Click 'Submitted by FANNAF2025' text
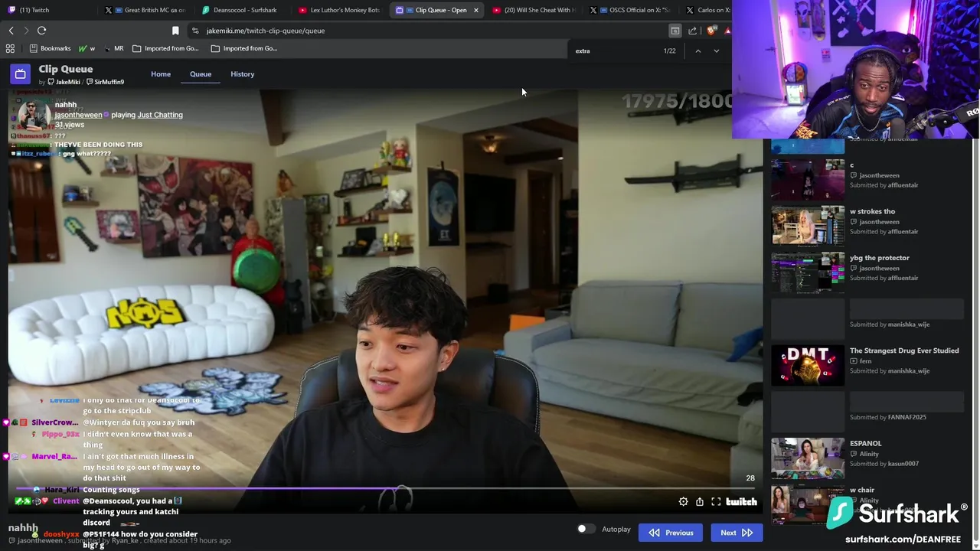This screenshot has width=980, height=551. point(888,417)
